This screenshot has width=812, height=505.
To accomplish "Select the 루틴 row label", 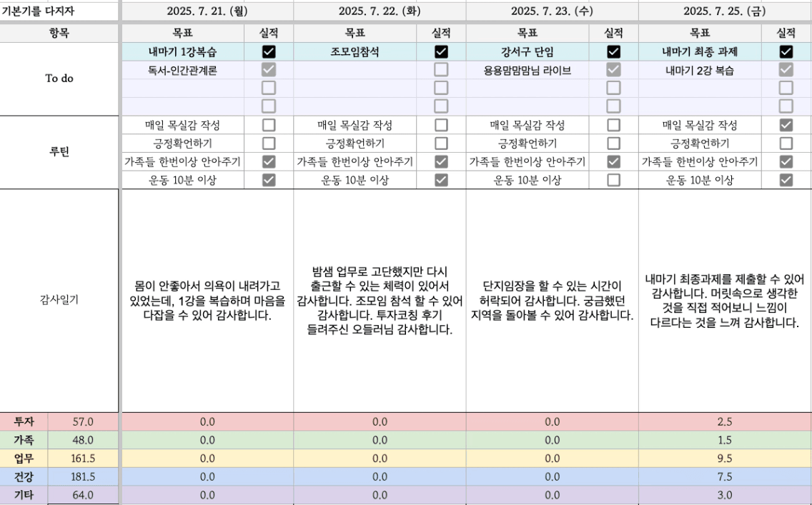I will [59, 152].
